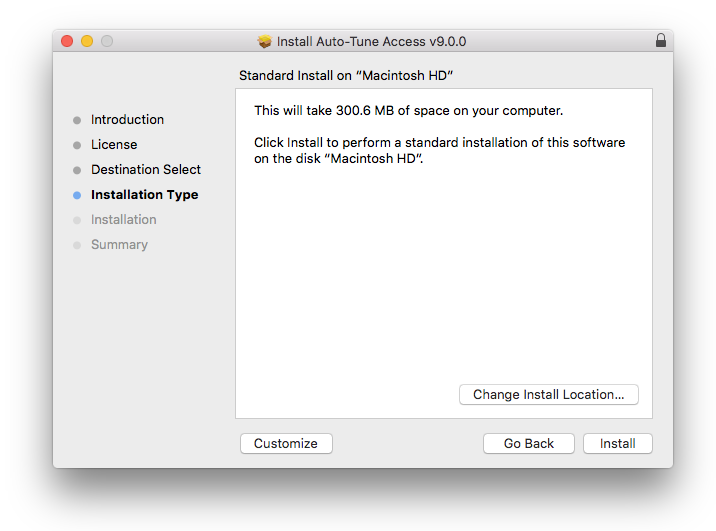This screenshot has width=716, height=531.
Task: Click the 'Click Install to perform' paragraph
Action: click(439, 151)
